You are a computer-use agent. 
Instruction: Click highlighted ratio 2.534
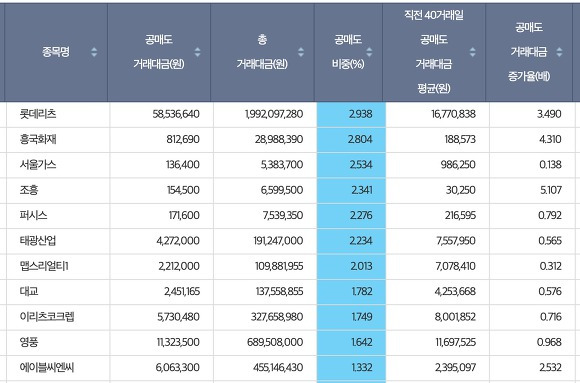[x=361, y=165]
